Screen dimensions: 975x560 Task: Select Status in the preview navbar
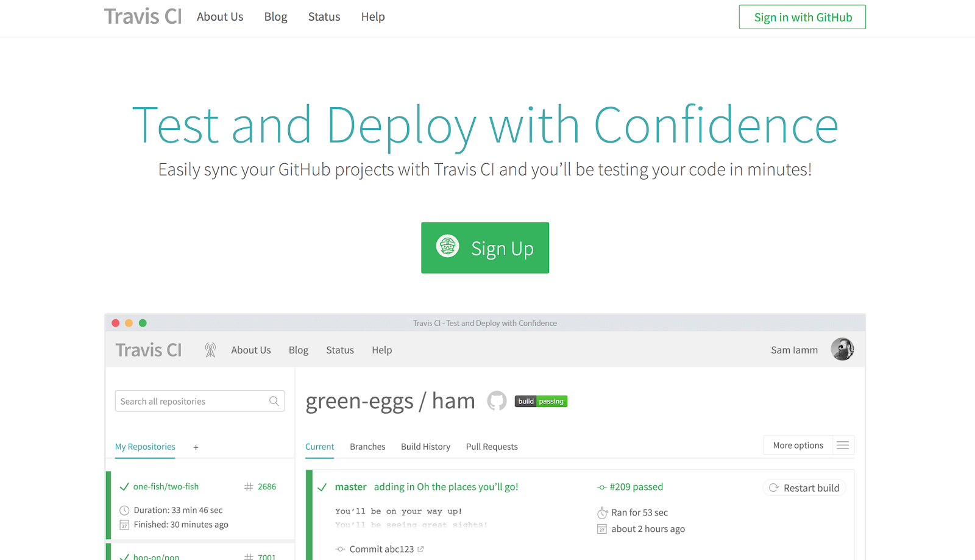pyautogui.click(x=340, y=350)
